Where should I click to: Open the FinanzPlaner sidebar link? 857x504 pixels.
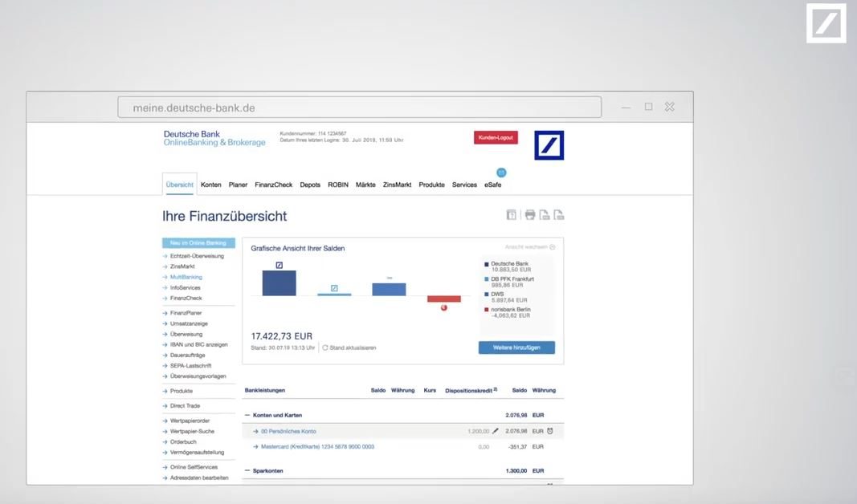186,313
